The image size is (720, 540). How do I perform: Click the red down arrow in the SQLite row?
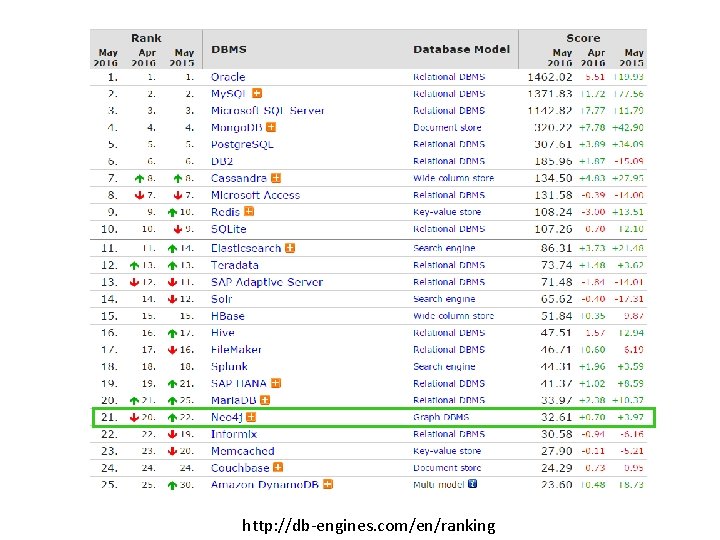coord(178,229)
